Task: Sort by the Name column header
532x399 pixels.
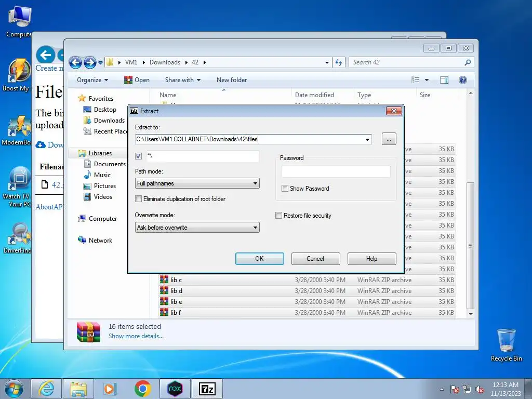Action: [224, 95]
